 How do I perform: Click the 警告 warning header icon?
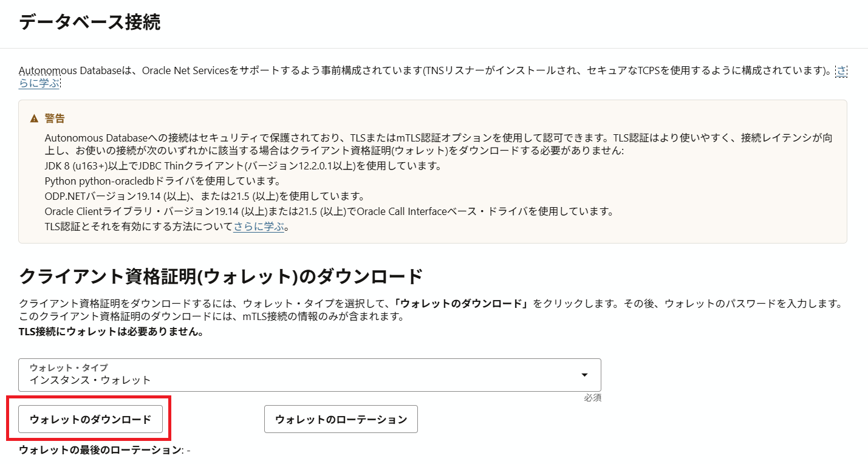[35, 118]
